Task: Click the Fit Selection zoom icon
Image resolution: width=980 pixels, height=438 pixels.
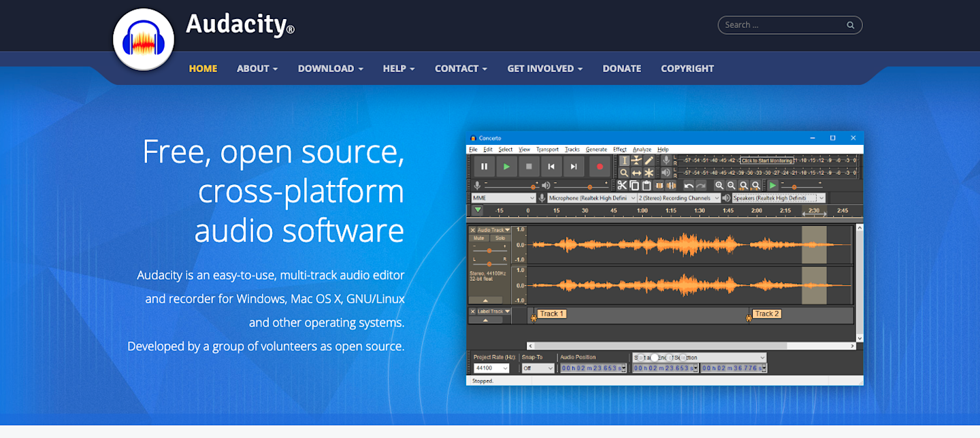Action: click(744, 186)
